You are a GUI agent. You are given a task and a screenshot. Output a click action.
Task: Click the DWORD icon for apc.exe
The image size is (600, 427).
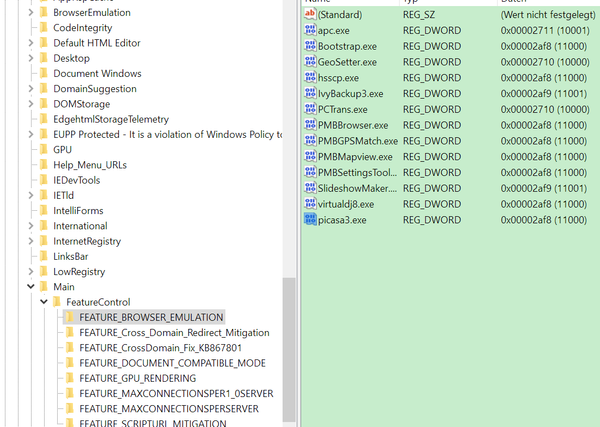coord(309,31)
